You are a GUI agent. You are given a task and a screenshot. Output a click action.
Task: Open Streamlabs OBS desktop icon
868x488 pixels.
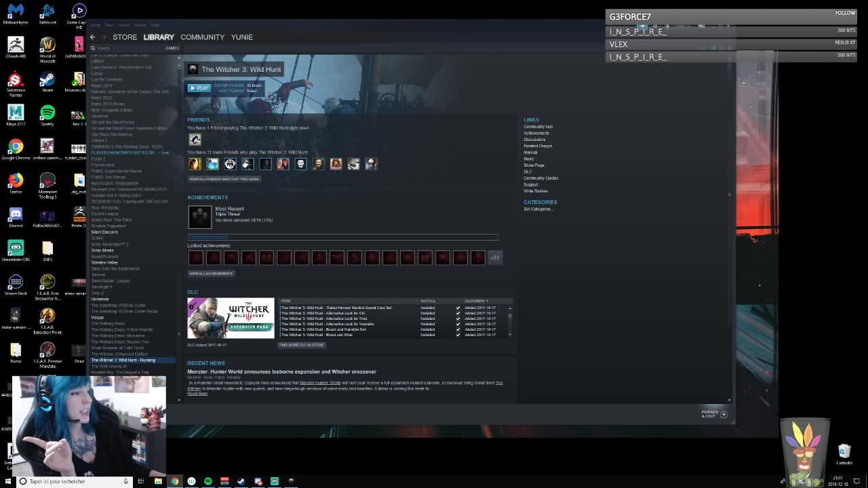coord(16,251)
